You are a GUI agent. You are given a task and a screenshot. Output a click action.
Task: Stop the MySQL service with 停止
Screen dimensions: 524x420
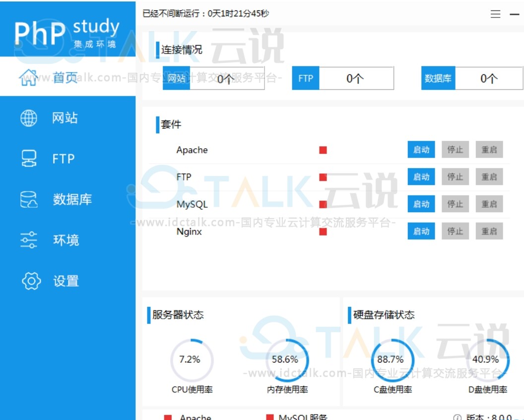pos(455,204)
